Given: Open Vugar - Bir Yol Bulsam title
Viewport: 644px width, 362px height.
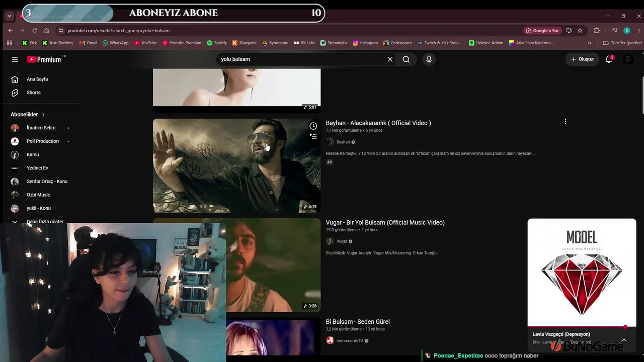Looking at the screenshot, I should [385, 222].
